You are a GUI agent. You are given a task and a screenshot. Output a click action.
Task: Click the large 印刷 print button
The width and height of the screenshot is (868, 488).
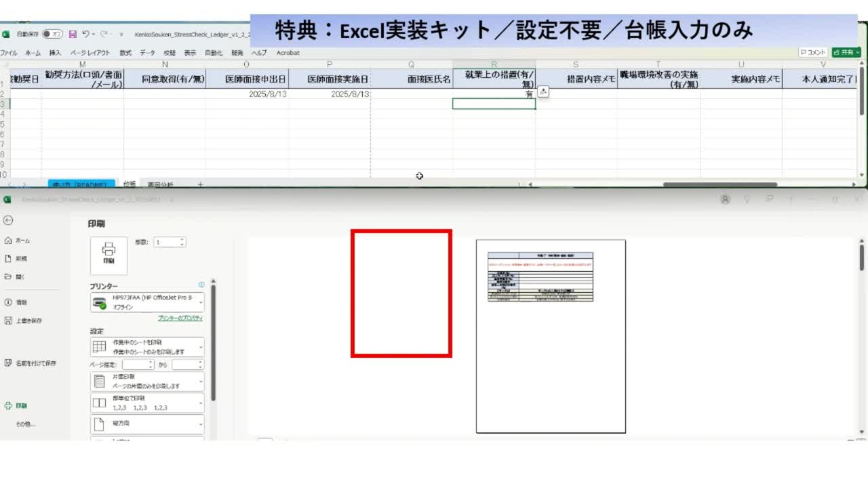point(108,256)
